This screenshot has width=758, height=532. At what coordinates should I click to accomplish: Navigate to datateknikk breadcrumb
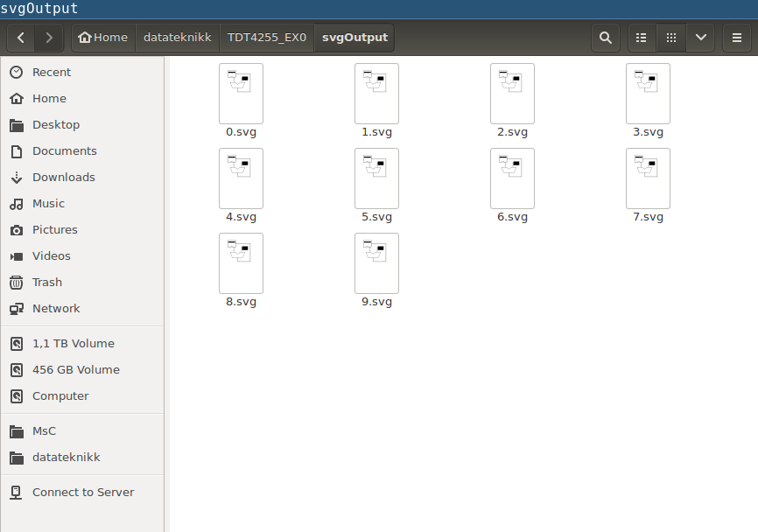pos(177,38)
